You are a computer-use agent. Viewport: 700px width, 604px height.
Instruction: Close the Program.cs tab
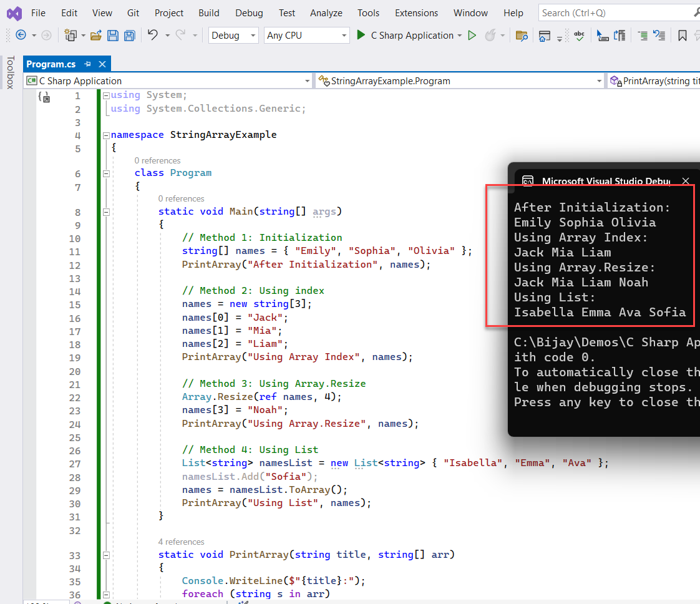point(102,64)
